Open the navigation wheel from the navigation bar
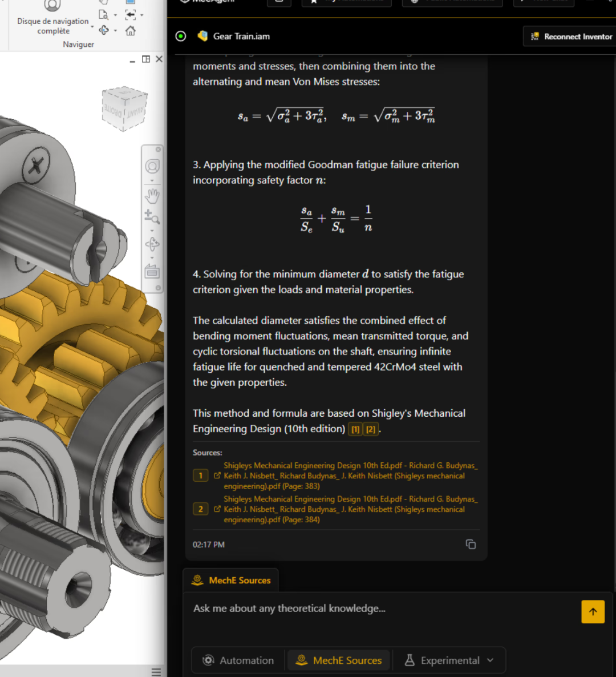This screenshot has height=677, width=616. click(152, 166)
